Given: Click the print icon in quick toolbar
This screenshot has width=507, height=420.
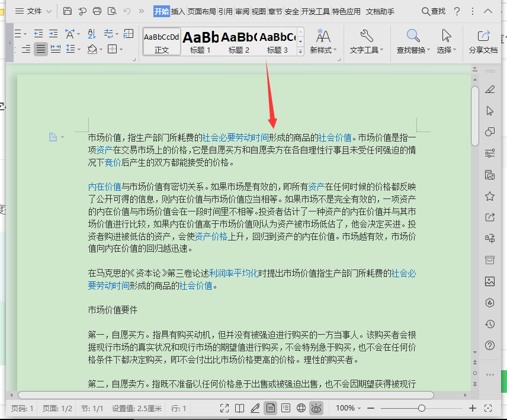Looking at the screenshot, I should [97, 11].
